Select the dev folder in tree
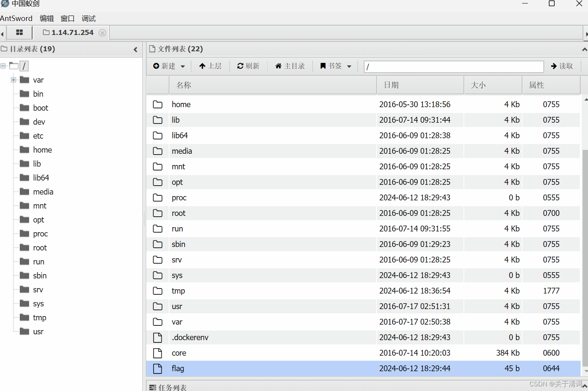Screen dimensions: 588x391 [x=39, y=122]
